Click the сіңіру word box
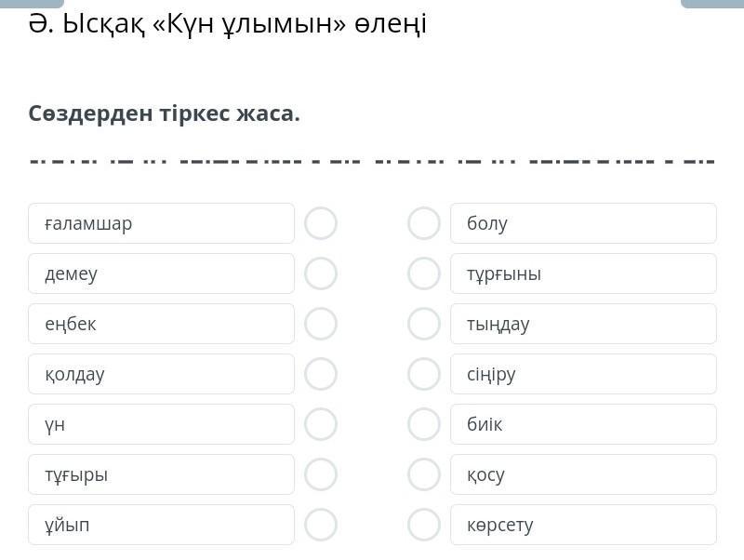Screen dimensions: 744x560 pyautogui.click(x=583, y=374)
